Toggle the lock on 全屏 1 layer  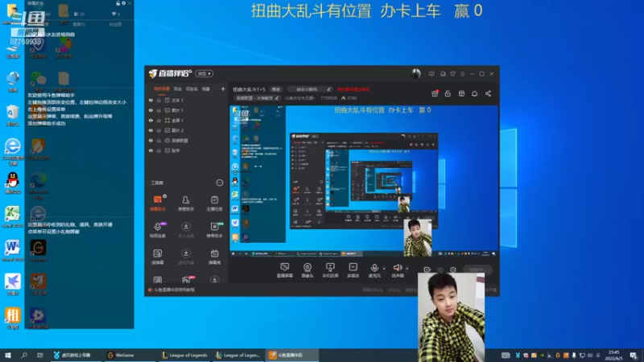coord(159,120)
